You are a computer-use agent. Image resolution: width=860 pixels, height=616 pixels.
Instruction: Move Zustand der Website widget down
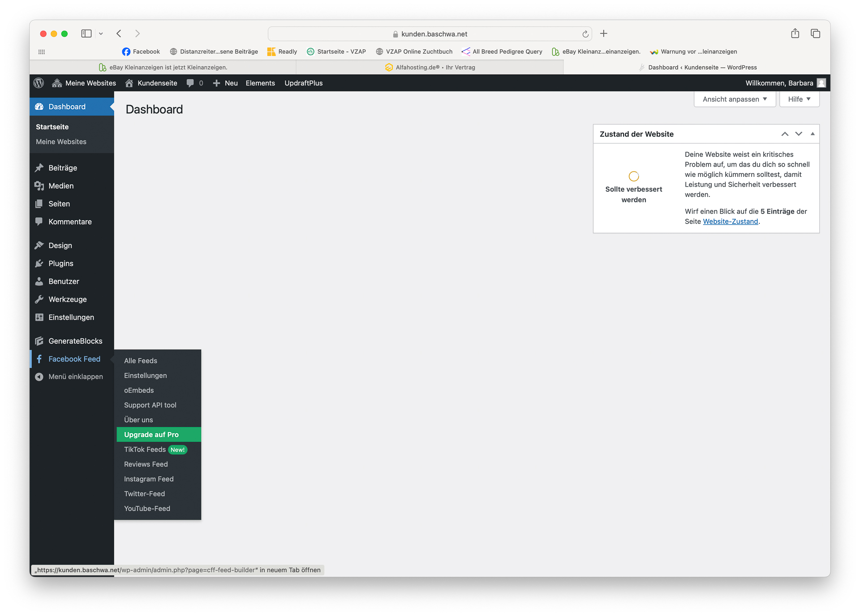pyautogui.click(x=799, y=134)
